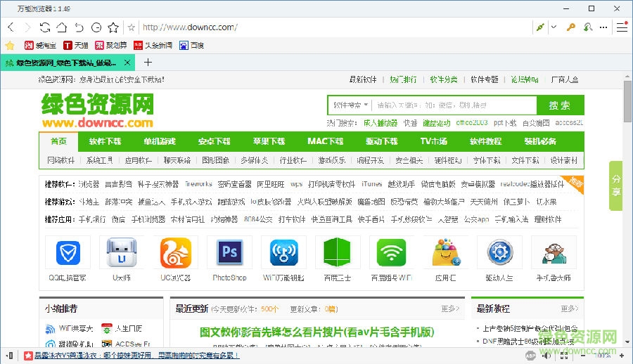
Task: Open the 软件下载 navigation item
Action: (105, 141)
